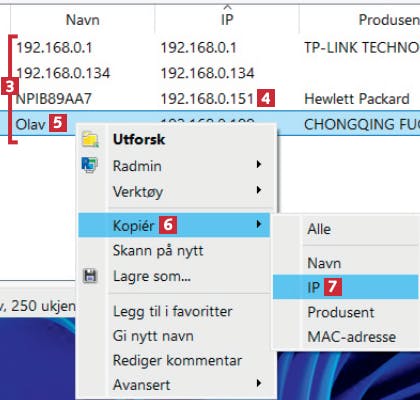
Task: Click the floppy disk icon beside Lagre som
Action: coord(90,276)
